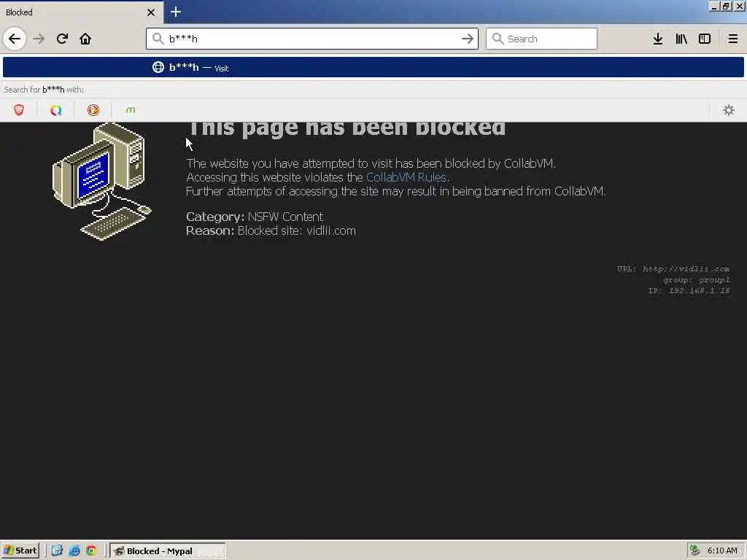Click inside the address bar field
Image resolution: width=747 pixels, height=560 pixels.
(x=312, y=39)
